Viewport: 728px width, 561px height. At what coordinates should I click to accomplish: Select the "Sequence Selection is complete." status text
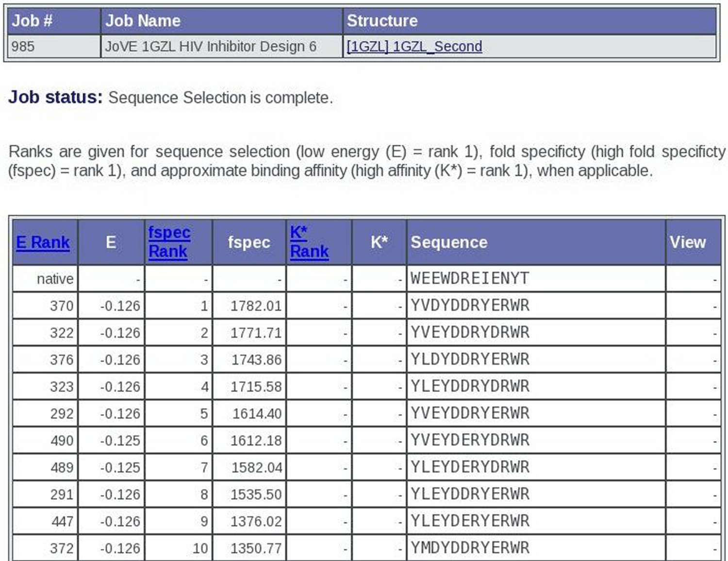pos(221,98)
